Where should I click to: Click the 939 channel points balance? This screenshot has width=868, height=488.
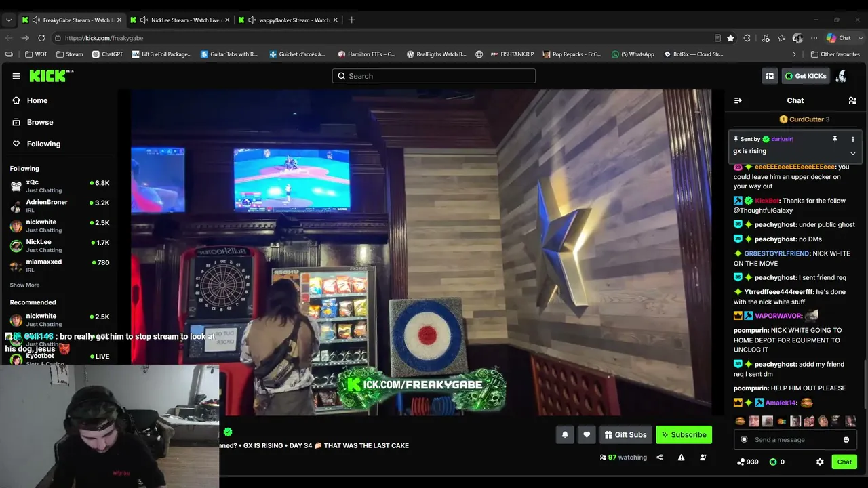(747, 462)
